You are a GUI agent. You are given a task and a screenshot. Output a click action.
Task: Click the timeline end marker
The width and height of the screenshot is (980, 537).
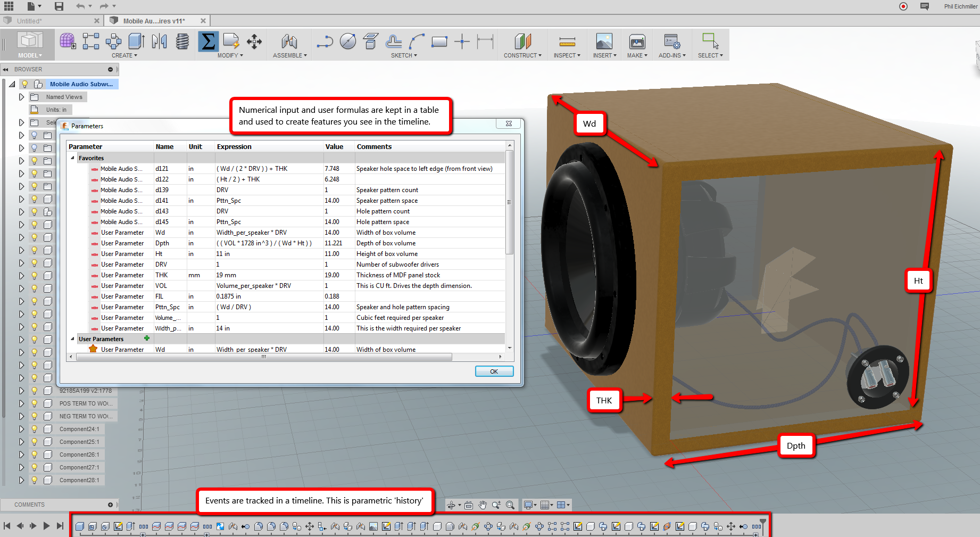[763, 523]
